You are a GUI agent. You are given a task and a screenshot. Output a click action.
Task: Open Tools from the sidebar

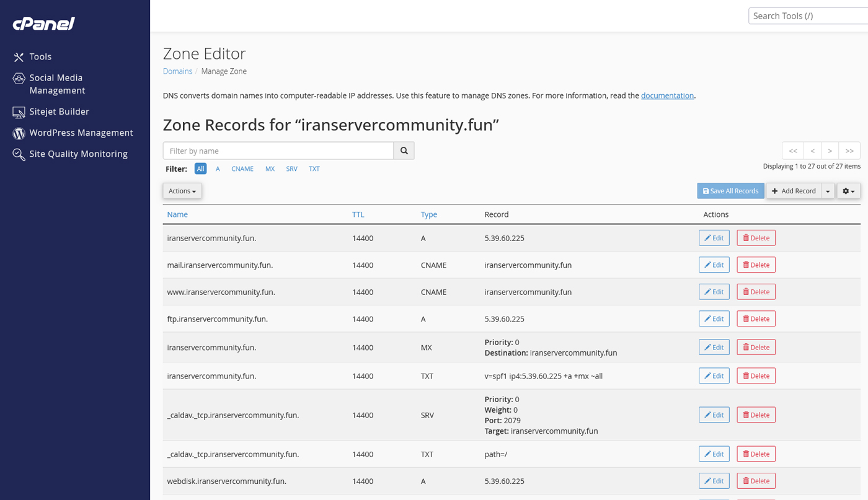tap(40, 56)
